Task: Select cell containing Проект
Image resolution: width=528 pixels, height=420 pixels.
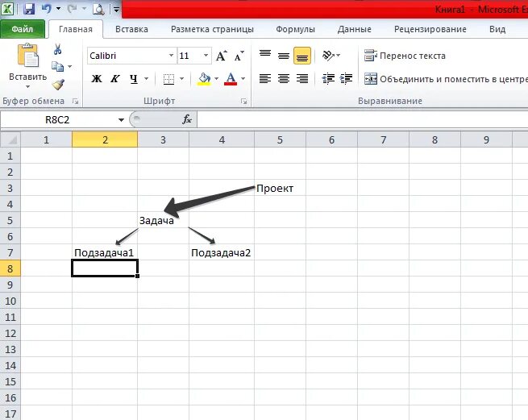Action: (280, 188)
